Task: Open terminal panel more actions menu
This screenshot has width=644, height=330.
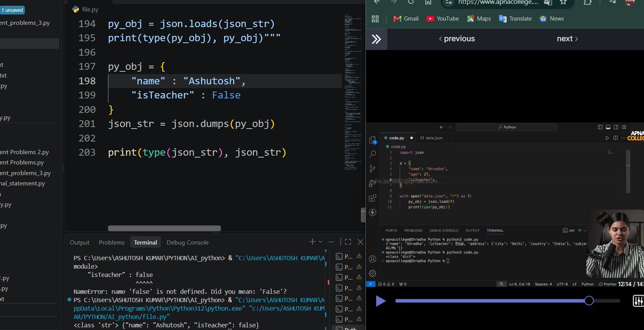Action: coord(332,242)
